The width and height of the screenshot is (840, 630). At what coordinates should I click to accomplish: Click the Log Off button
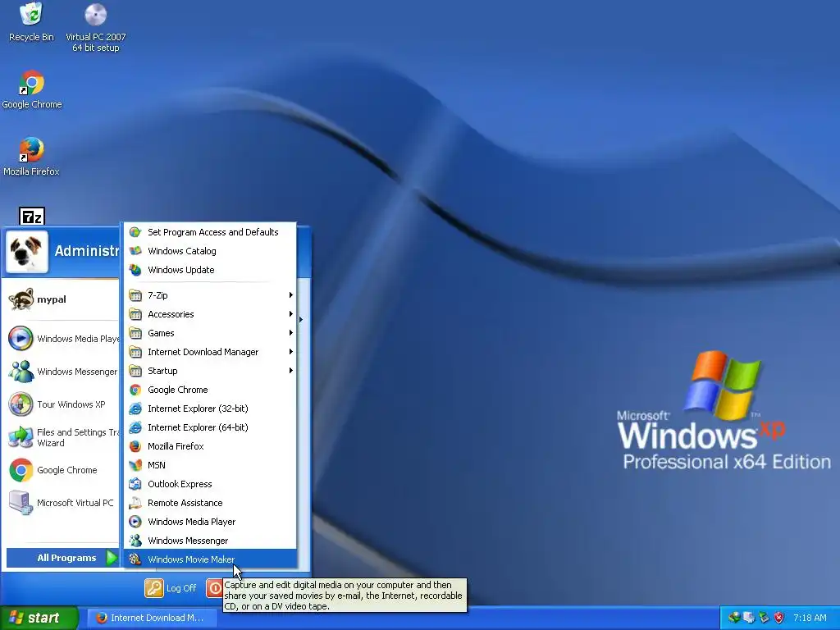[x=171, y=588]
